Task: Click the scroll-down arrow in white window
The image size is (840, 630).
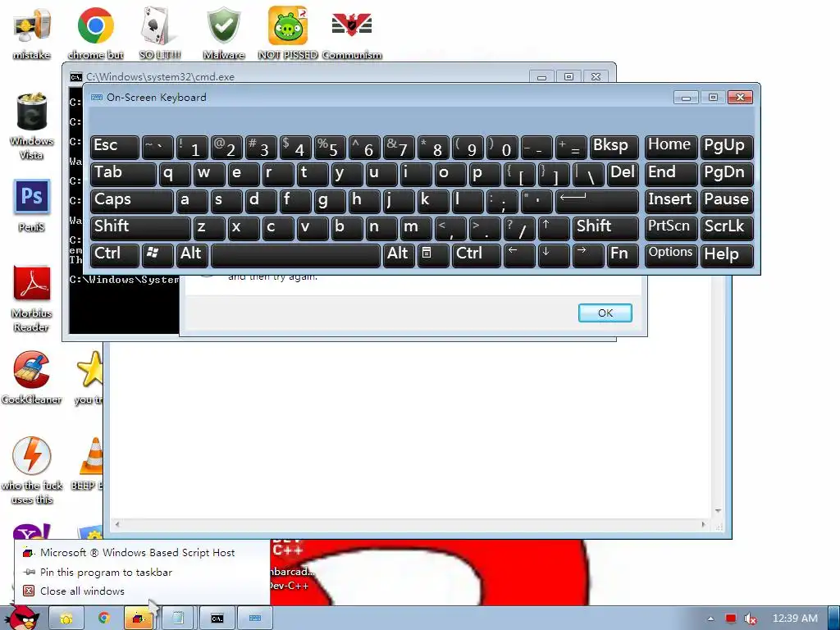Action: 718,511
